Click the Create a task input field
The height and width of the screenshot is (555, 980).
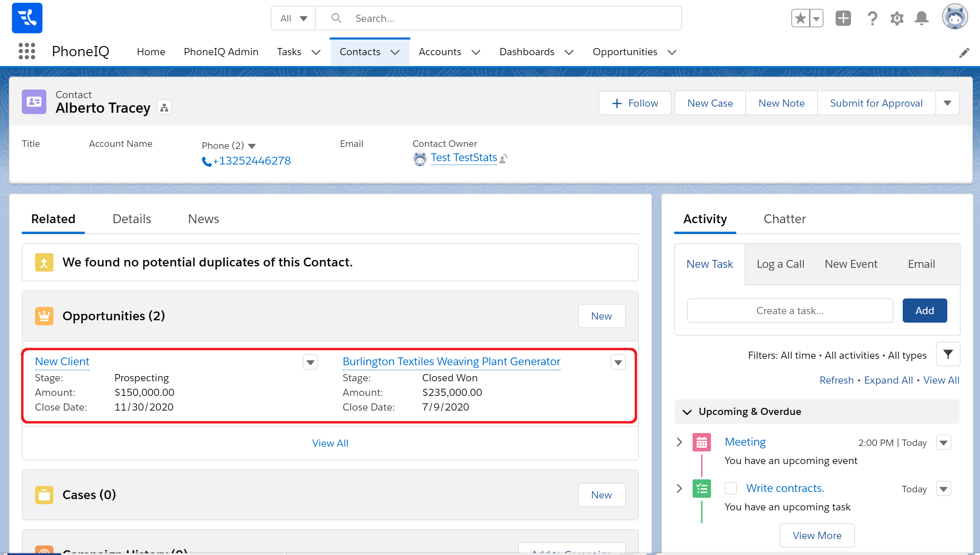(790, 311)
